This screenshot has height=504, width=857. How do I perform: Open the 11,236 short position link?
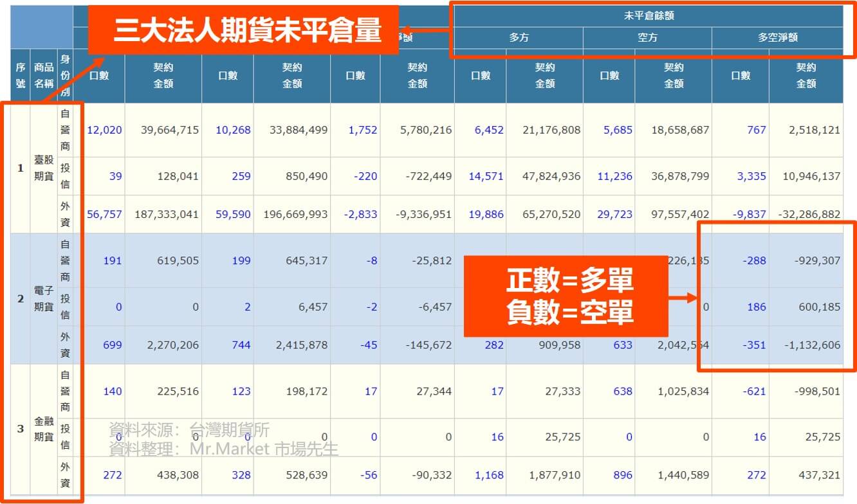pyautogui.click(x=614, y=176)
